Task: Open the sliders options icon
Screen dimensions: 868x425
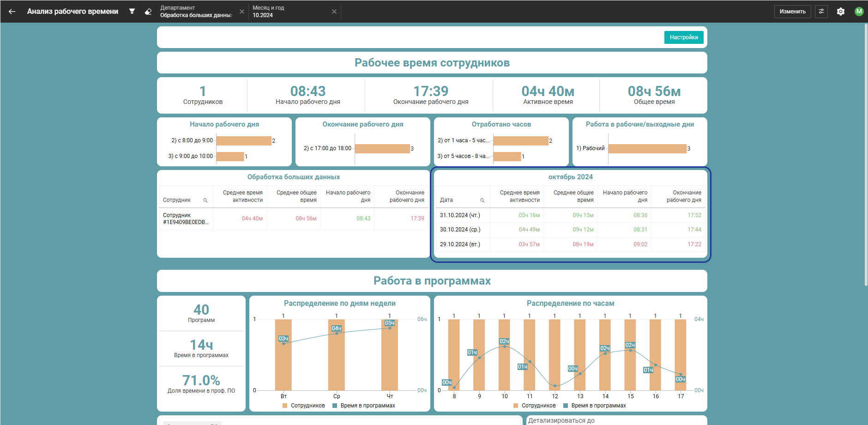Action: [821, 12]
